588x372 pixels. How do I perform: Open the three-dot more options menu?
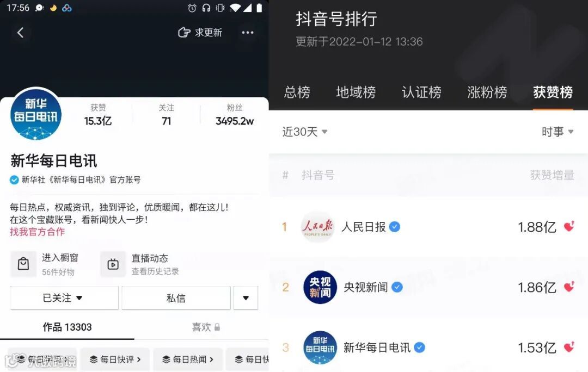pos(248,33)
